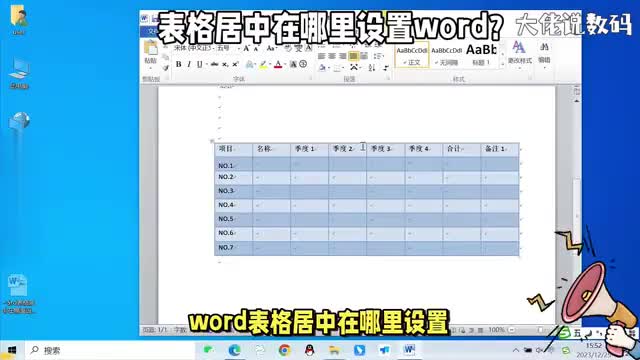Set paragraph alignment to Align Right
The height and width of the screenshot is (360, 640).
click(x=343, y=56)
